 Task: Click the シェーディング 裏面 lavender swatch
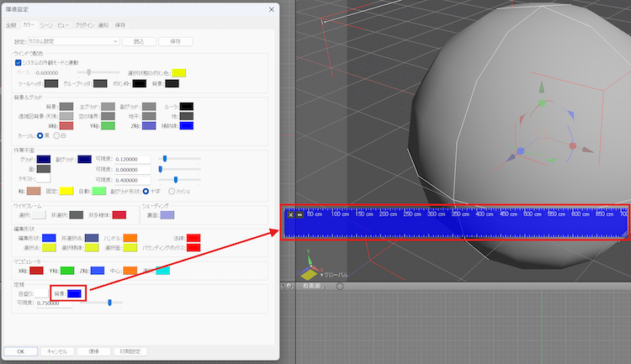(x=167, y=215)
